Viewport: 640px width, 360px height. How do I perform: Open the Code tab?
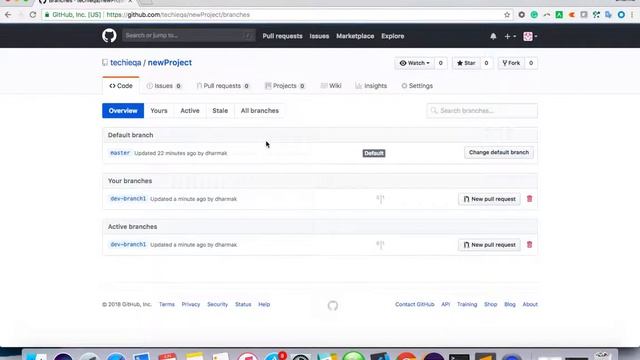[121, 86]
